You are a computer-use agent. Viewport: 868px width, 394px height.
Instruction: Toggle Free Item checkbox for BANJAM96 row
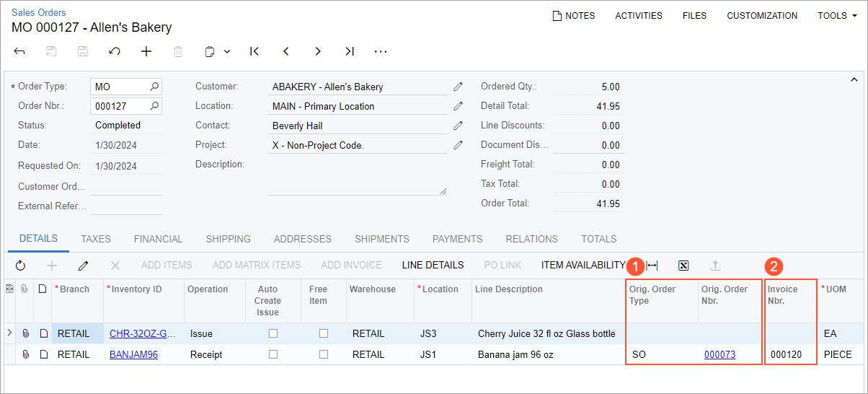[323, 354]
